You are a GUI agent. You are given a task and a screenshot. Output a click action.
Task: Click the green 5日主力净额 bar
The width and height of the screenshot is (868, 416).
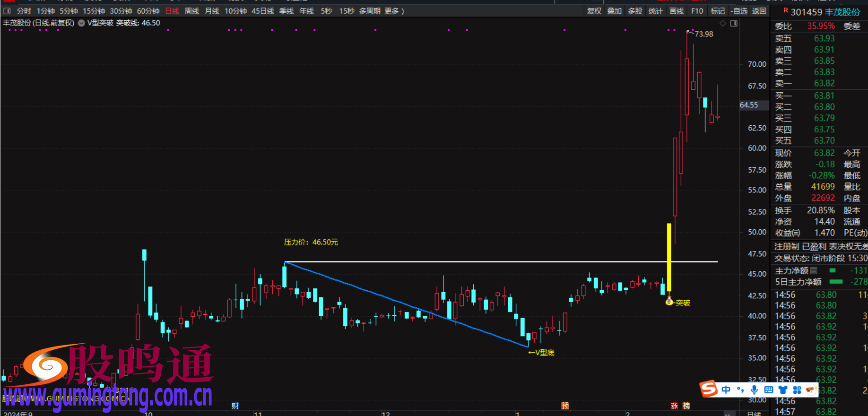(x=836, y=282)
